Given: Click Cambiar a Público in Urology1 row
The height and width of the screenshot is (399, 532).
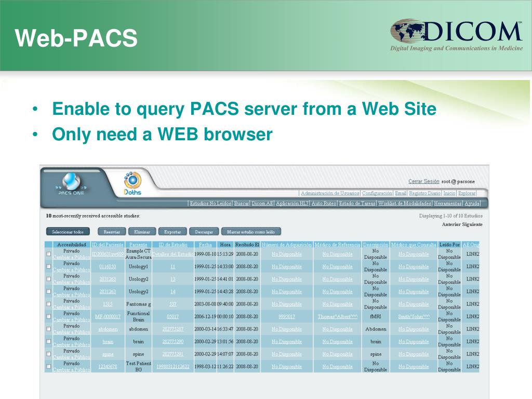Looking at the screenshot, I should (x=72, y=270).
